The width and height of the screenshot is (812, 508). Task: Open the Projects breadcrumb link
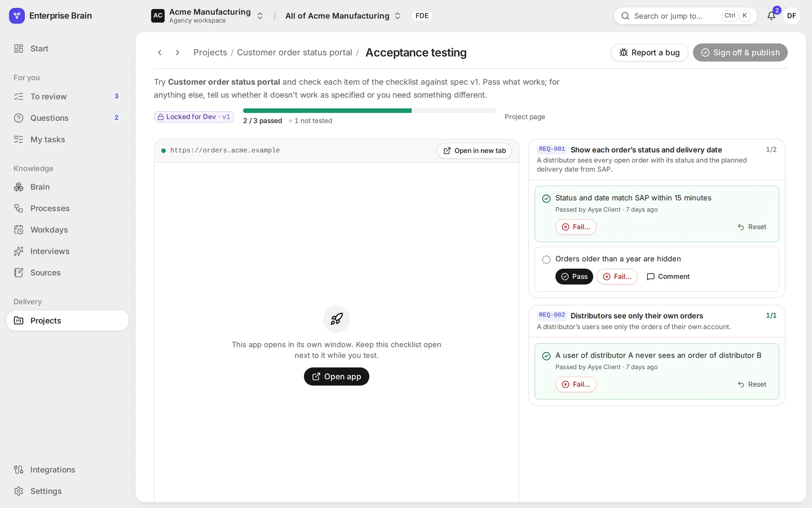point(210,52)
